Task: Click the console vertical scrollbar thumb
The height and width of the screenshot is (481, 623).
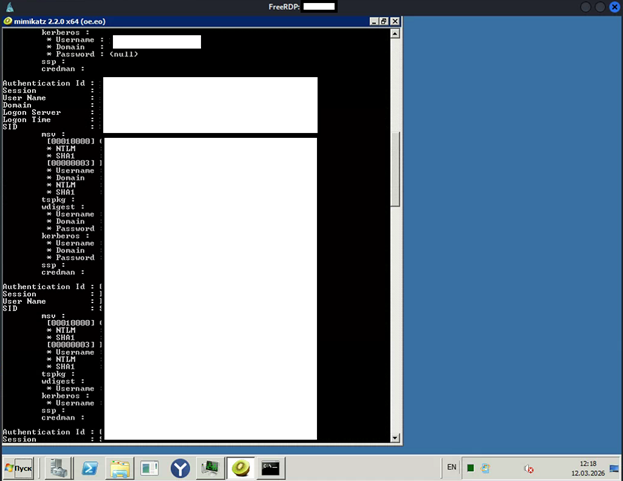Action: [395, 169]
